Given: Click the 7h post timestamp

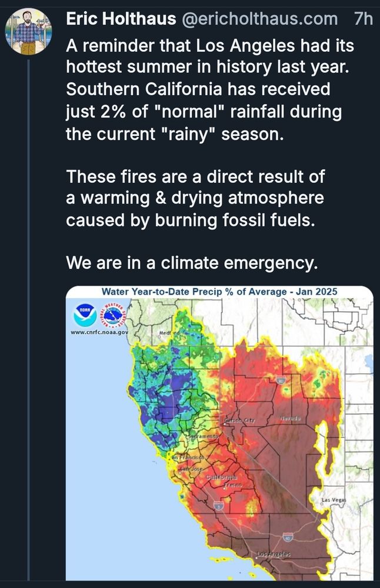Looking at the screenshot, I should [x=364, y=19].
